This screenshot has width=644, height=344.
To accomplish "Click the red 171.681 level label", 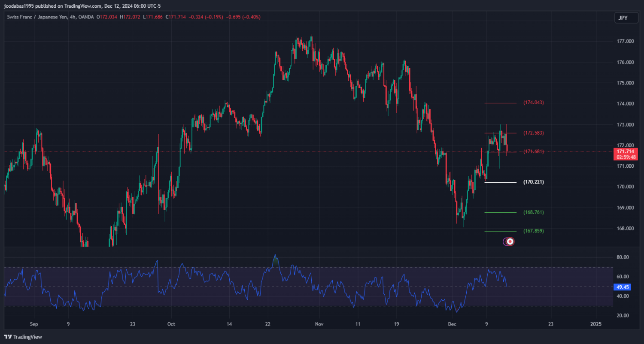I will pos(533,151).
